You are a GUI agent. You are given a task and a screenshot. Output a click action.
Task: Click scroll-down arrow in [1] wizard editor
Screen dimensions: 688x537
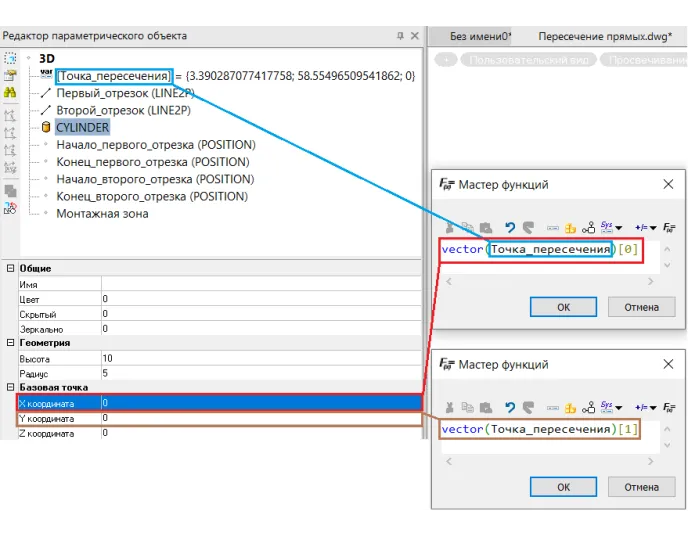click(x=667, y=445)
